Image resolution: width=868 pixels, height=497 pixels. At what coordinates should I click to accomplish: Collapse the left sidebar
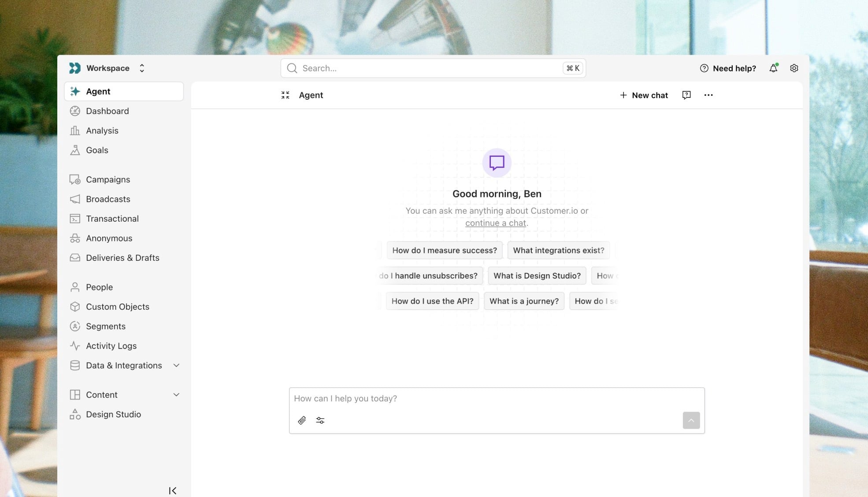(x=173, y=490)
